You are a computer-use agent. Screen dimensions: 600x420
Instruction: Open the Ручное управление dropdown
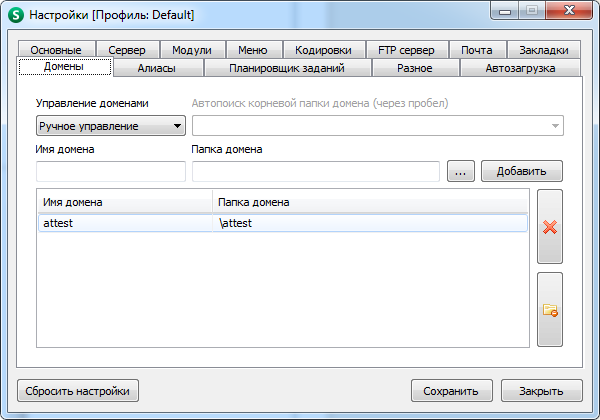coord(110,126)
